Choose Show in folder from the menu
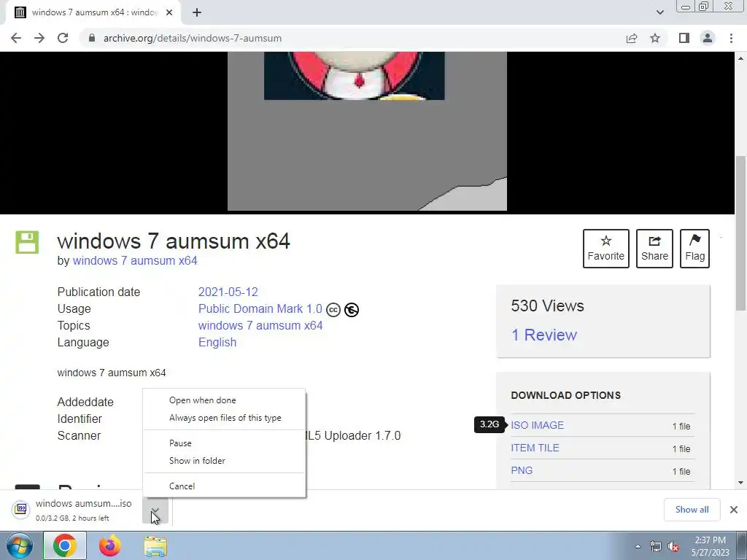The width and height of the screenshot is (747, 560). (x=224, y=461)
